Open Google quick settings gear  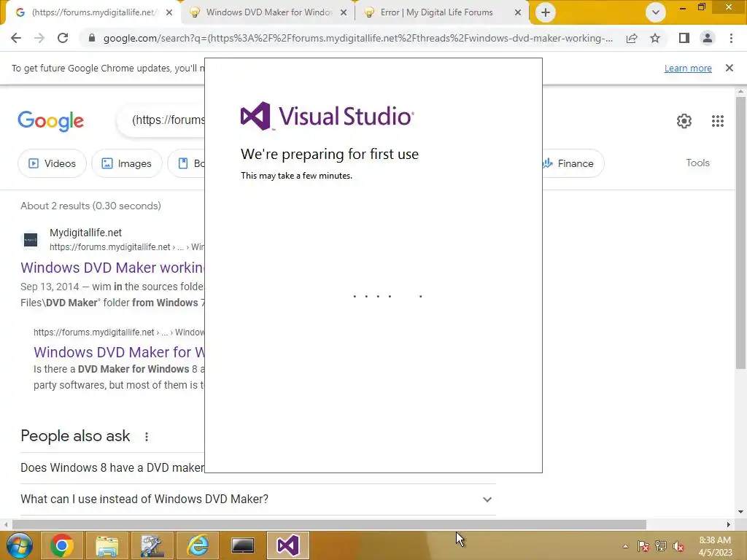click(x=684, y=121)
